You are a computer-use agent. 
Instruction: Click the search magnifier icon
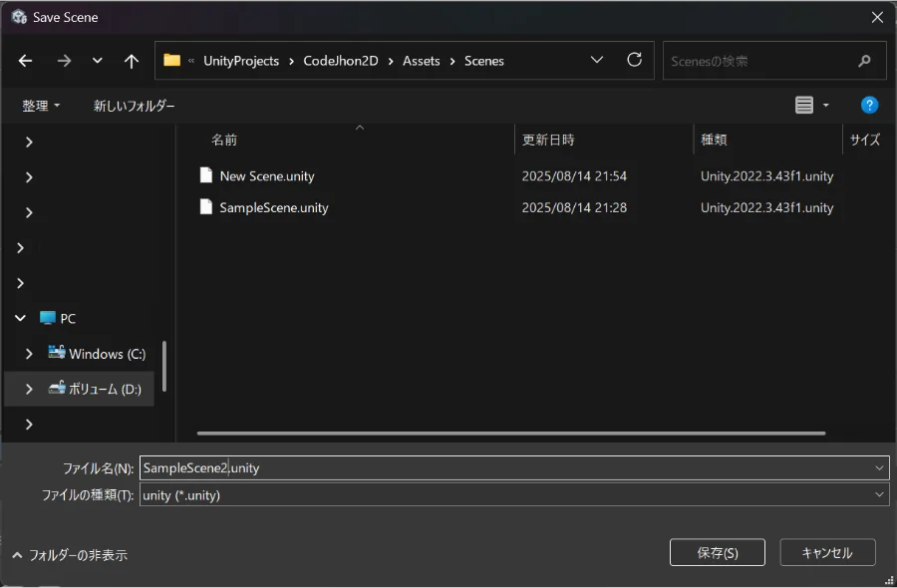click(864, 61)
